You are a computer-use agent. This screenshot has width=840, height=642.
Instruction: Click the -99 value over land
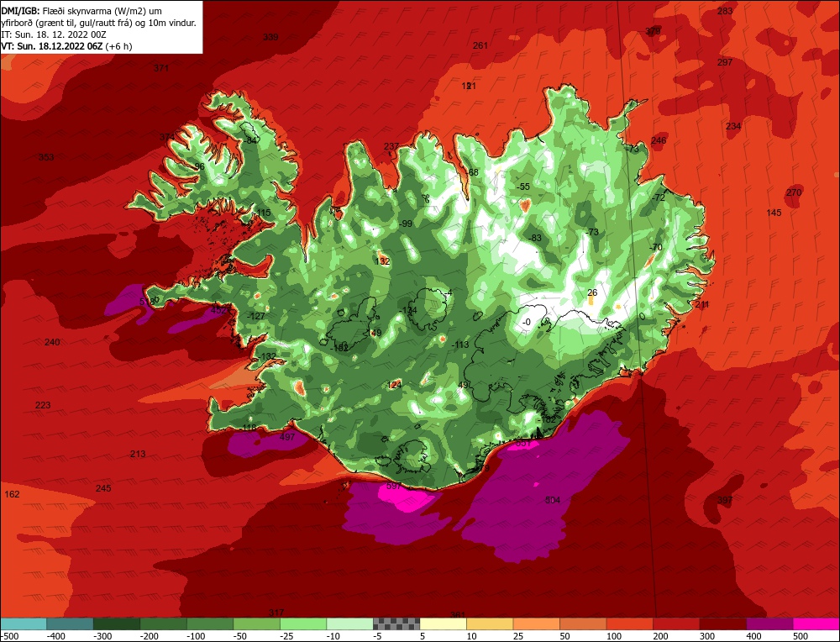(406, 224)
